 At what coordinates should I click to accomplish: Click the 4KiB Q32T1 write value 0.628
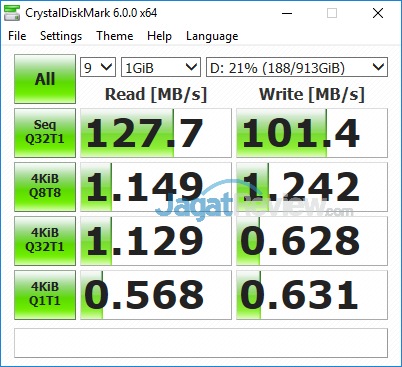point(312,241)
